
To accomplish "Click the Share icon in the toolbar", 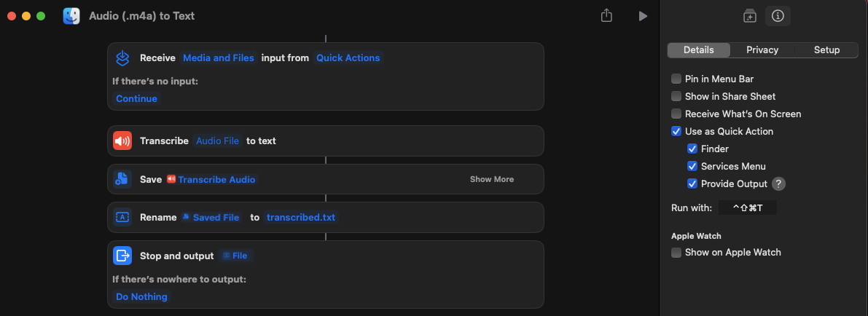I will pos(606,15).
